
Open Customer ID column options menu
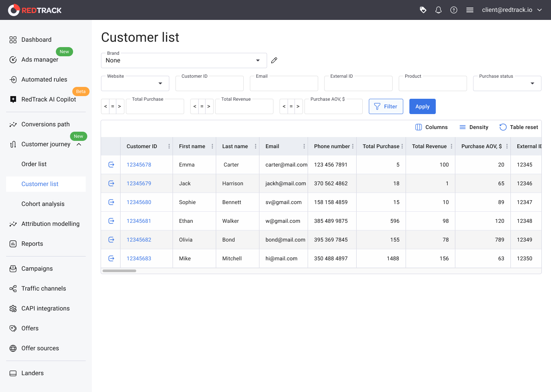click(169, 146)
